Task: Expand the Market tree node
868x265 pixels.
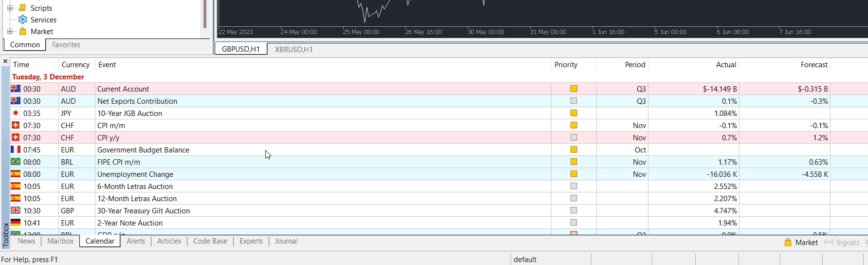Action: tap(10, 32)
